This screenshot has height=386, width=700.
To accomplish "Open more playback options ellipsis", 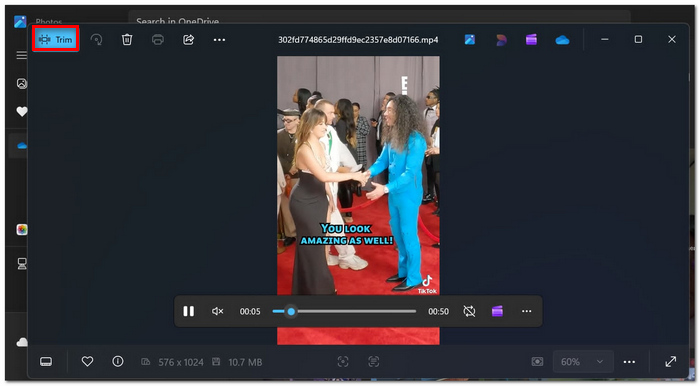I will click(526, 311).
